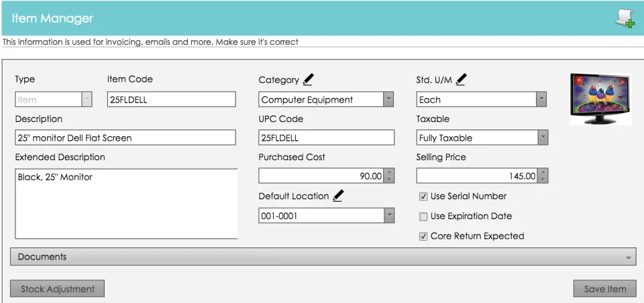
Task: Expand the Documents section
Action: pos(323,257)
